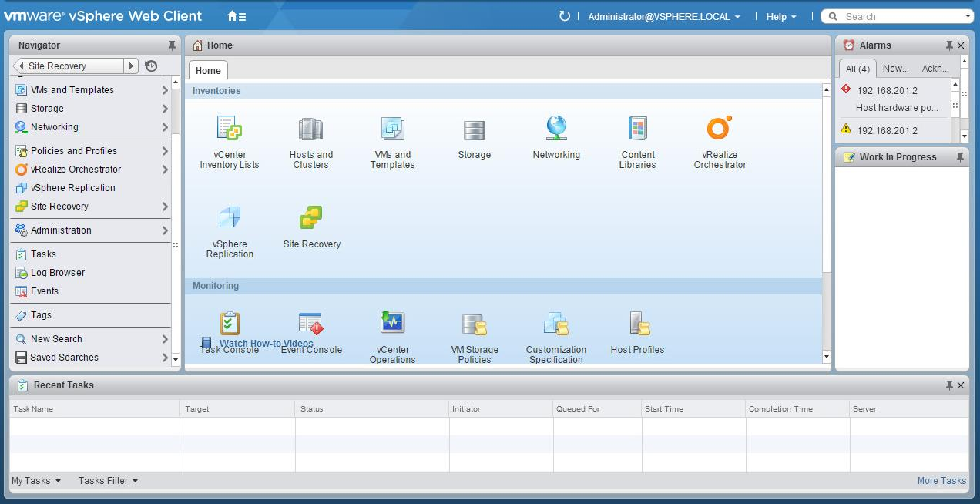This screenshot has height=504, width=980.
Task: Expand Networking navigator chevron
Action: click(x=165, y=127)
